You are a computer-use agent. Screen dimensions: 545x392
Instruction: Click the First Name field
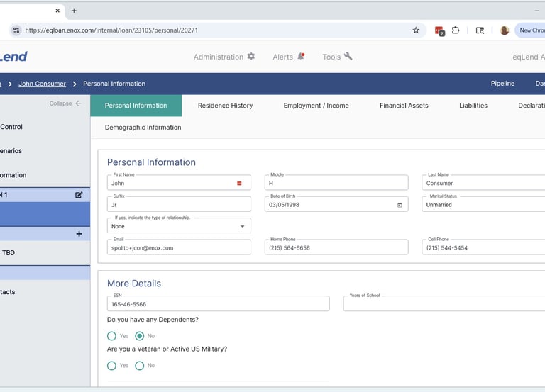coord(179,183)
